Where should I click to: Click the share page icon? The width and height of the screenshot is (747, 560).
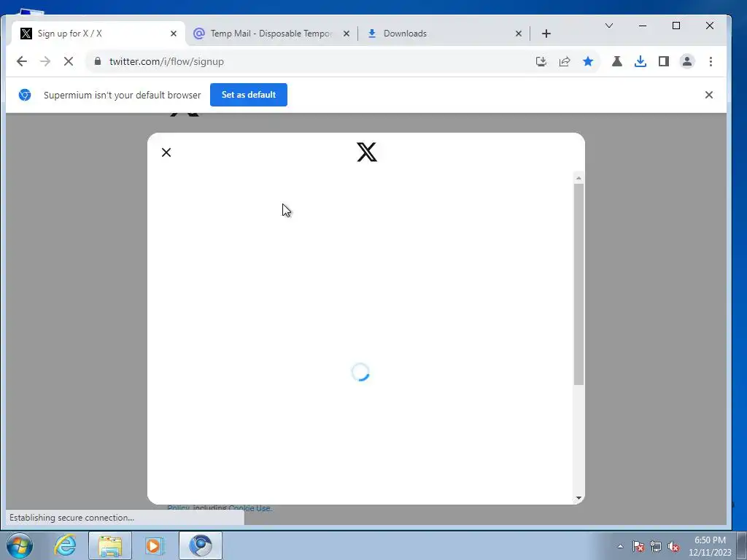coord(565,61)
